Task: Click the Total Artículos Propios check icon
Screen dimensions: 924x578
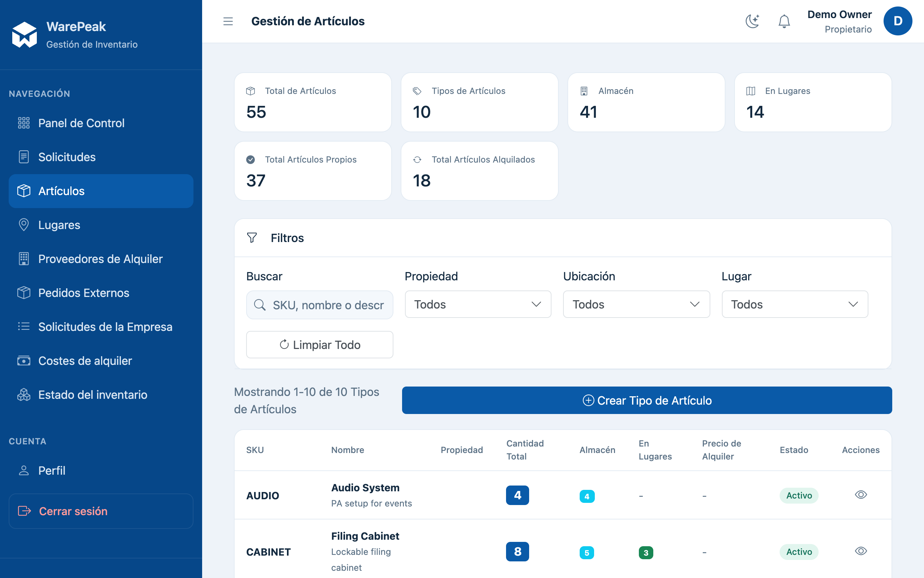Action: [250, 159]
